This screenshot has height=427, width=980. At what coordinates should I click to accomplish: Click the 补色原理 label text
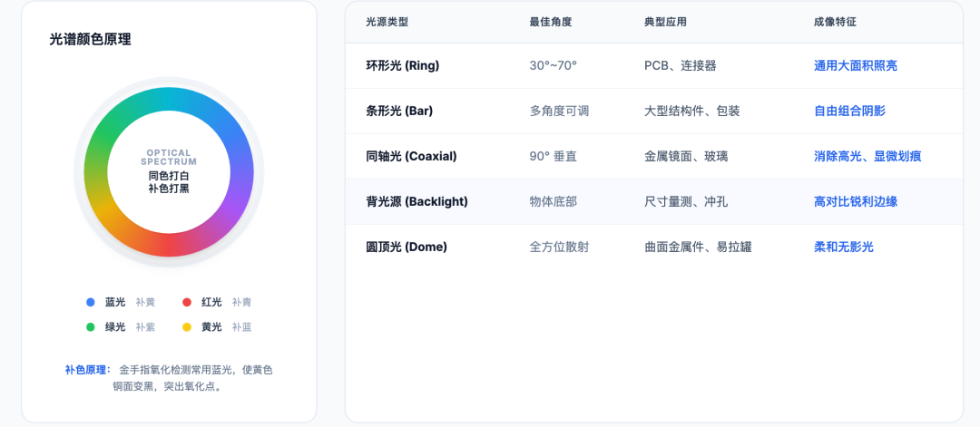pyautogui.click(x=87, y=370)
